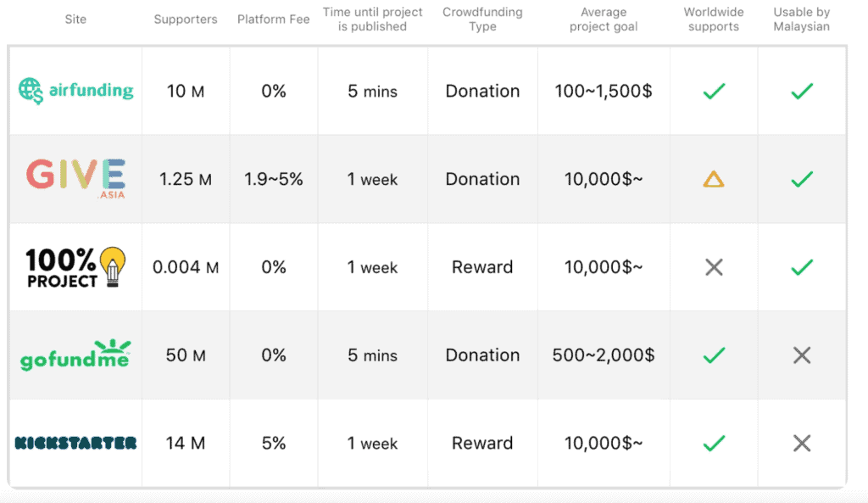The height and width of the screenshot is (503, 868).
Task: Click the Platform Fee column header
Action: 274,20
